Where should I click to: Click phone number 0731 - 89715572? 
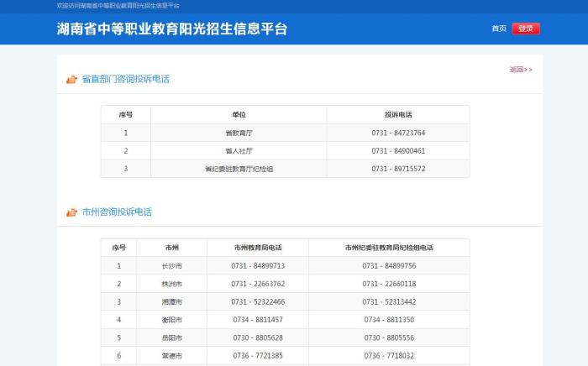[x=398, y=169]
